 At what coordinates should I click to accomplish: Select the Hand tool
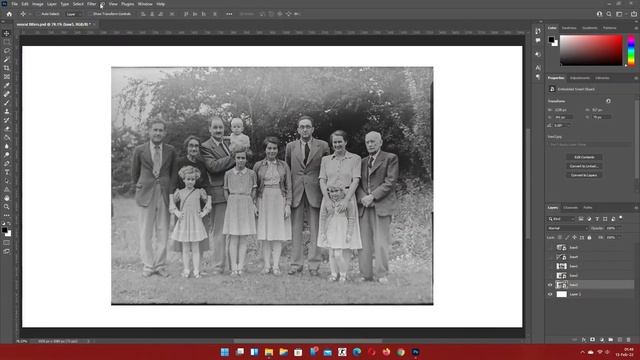[7, 198]
